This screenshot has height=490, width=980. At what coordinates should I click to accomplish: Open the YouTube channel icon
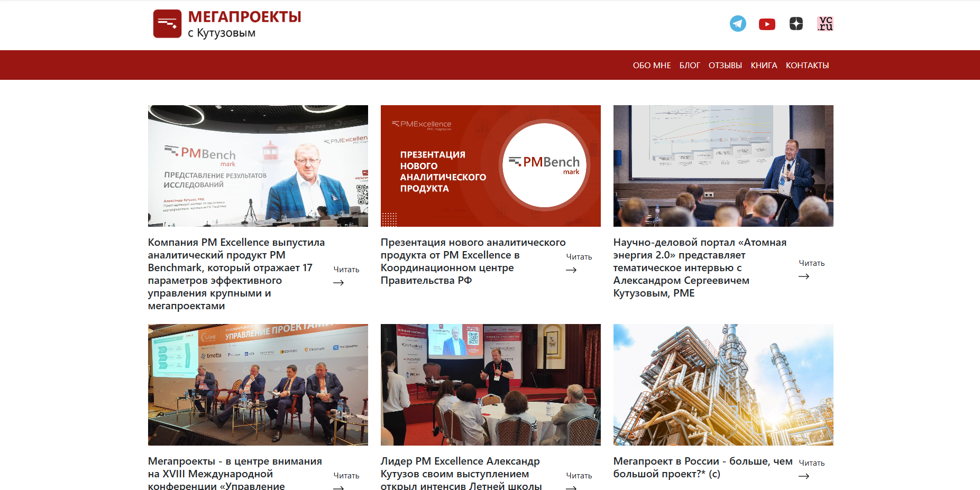[767, 24]
